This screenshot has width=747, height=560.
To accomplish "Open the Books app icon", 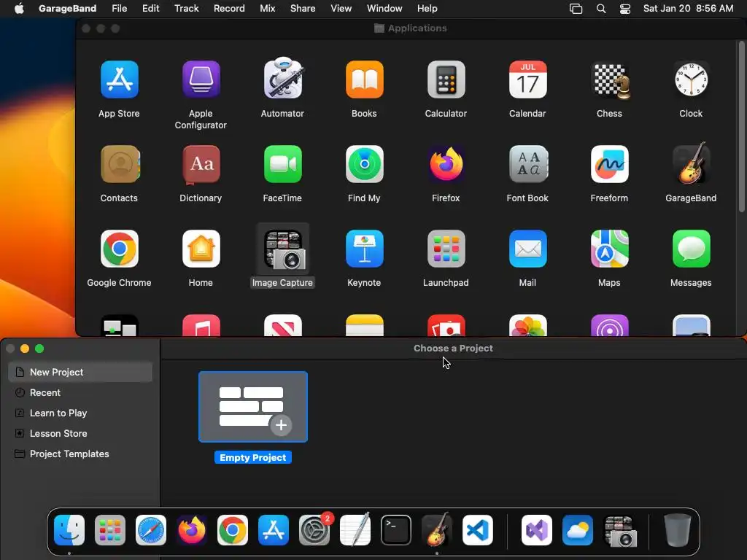I will 365,79.
